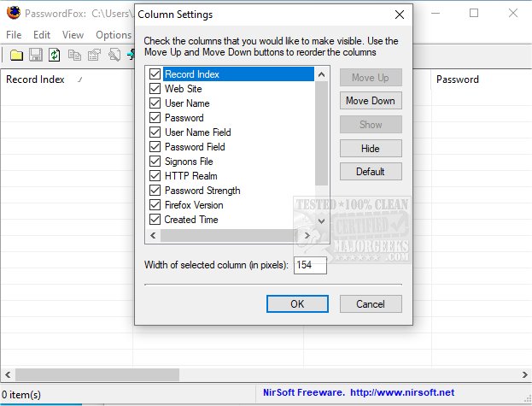Open the View menu

(x=73, y=35)
